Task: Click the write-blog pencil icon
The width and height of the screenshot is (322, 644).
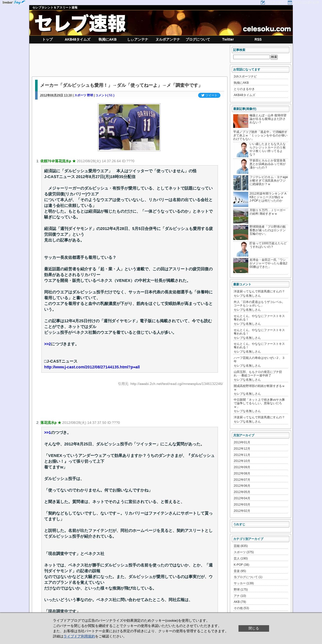Action: (x=263, y=3)
